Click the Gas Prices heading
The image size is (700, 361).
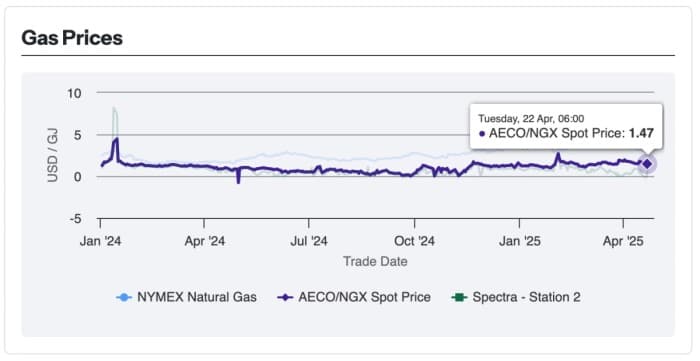(72, 37)
